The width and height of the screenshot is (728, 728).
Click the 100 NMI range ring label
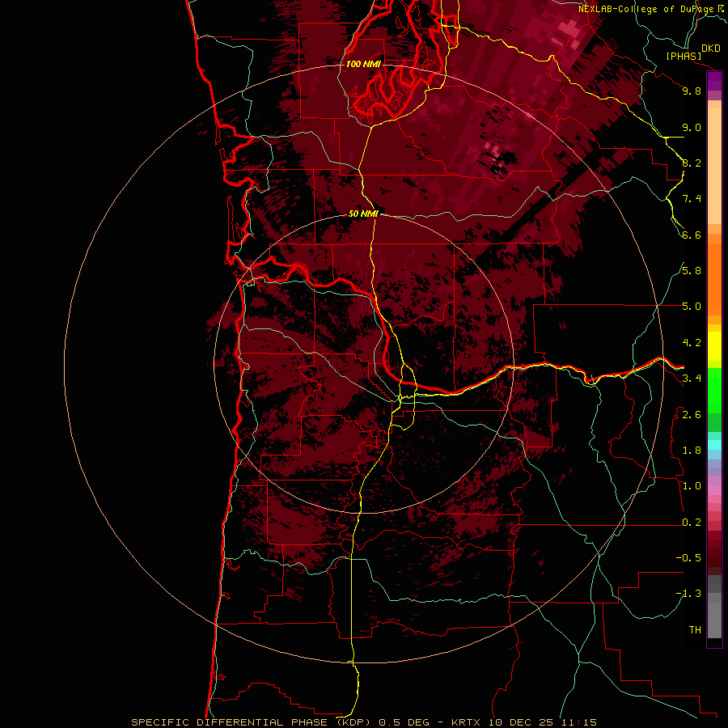(363, 64)
